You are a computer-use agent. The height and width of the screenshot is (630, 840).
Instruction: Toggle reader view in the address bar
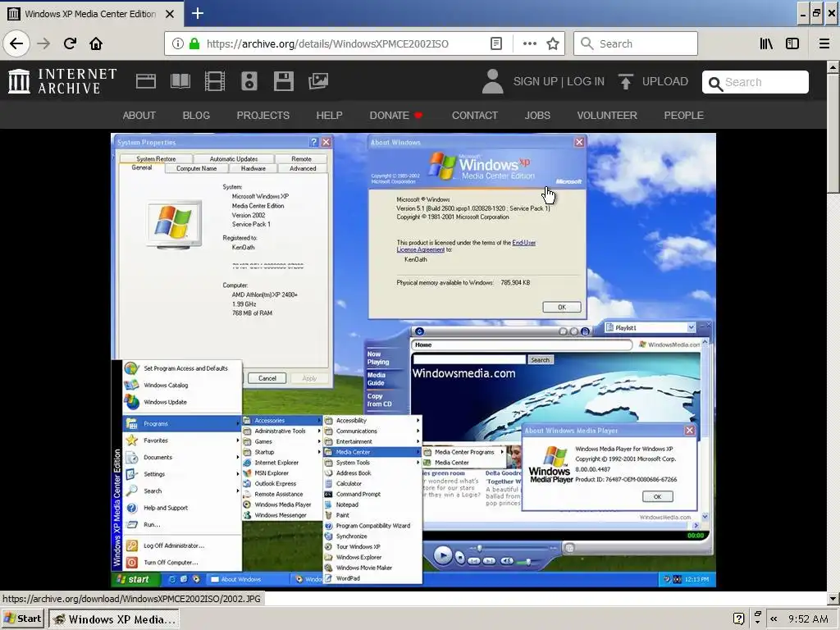pos(496,43)
